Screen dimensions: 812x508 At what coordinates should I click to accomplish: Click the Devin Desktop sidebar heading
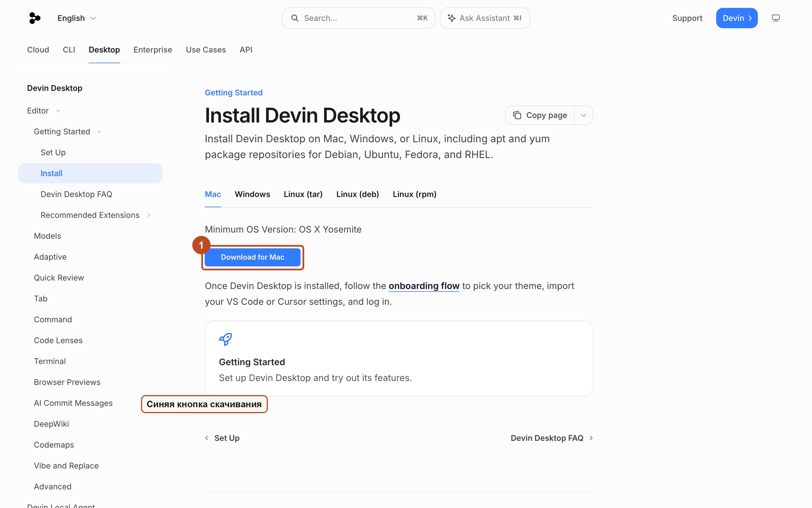55,88
